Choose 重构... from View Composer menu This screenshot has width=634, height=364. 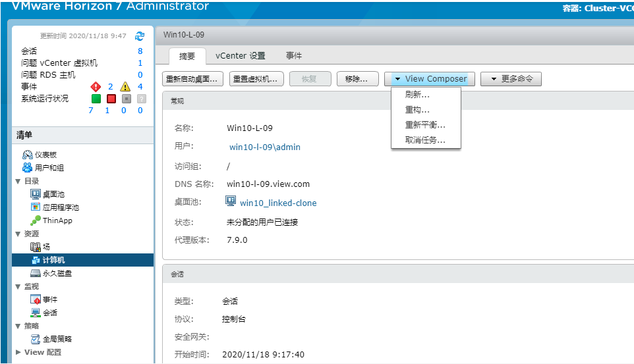tap(426, 109)
